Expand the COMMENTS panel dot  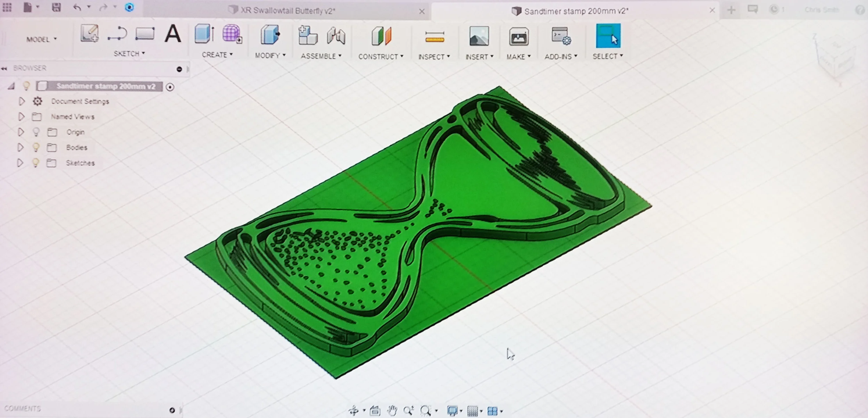coord(172,410)
